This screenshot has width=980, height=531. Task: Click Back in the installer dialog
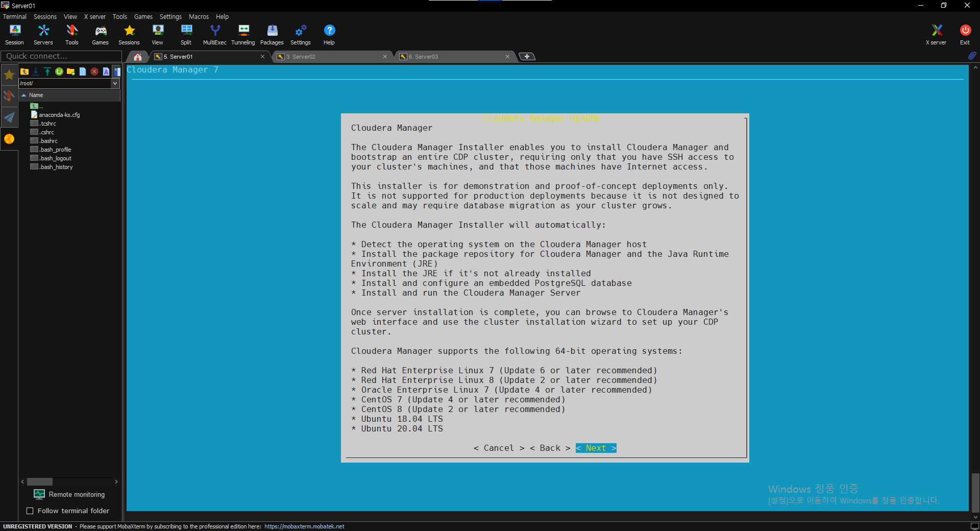[550, 448]
